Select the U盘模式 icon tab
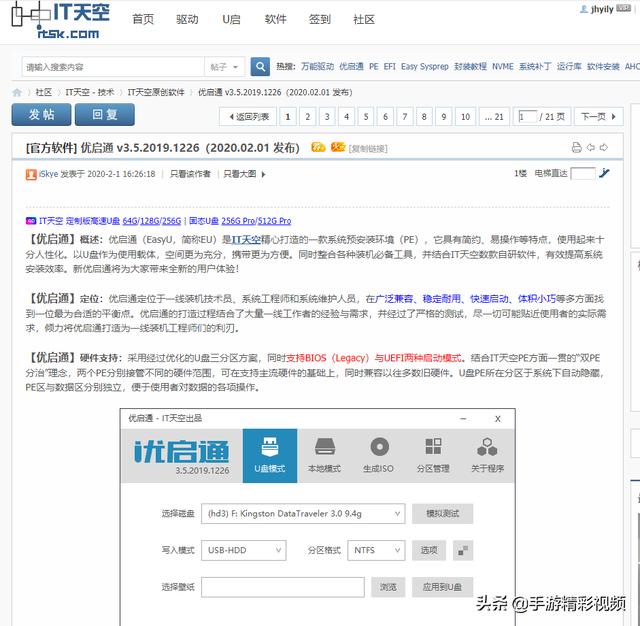This screenshot has height=626, width=640. 270,455
